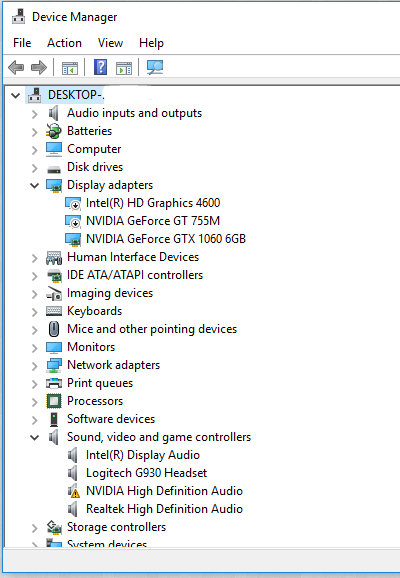The image size is (400, 578).
Task: Click the Mice and other pointing devices icon
Action: pos(54,329)
